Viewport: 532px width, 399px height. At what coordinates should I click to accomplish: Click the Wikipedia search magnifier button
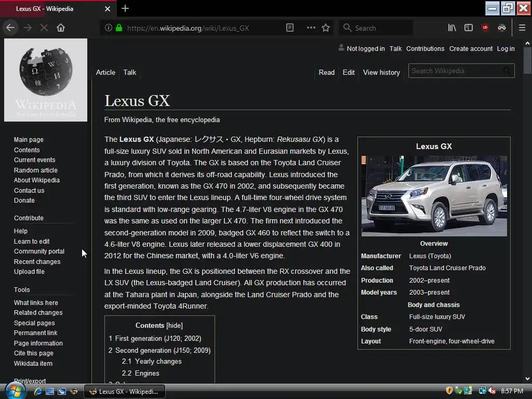pos(507,71)
